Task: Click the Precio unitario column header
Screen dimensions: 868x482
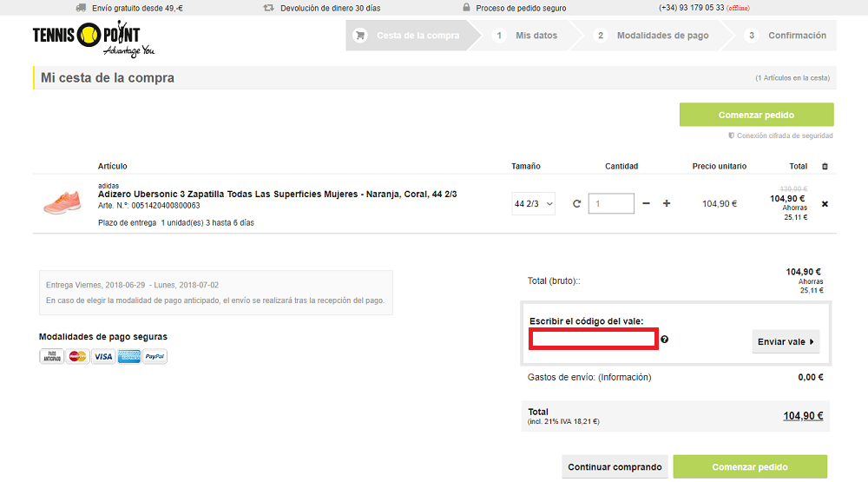Action: 719,166
